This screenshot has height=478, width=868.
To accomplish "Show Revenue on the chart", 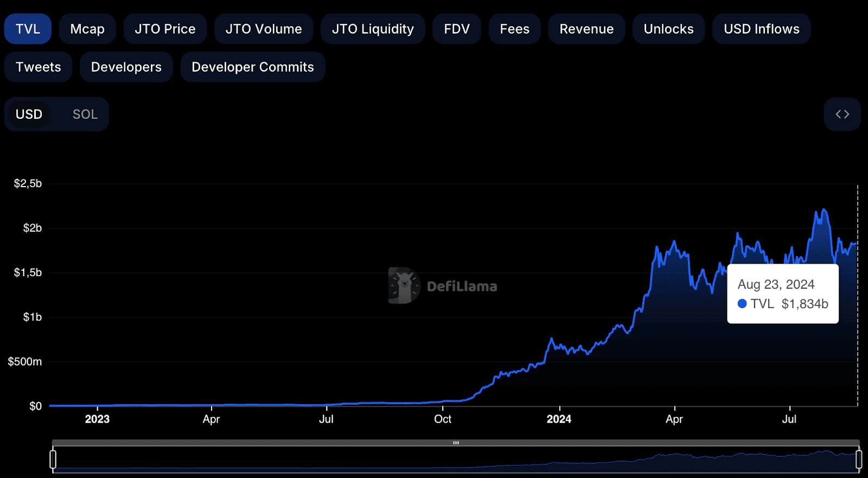I will pos(586,29).
